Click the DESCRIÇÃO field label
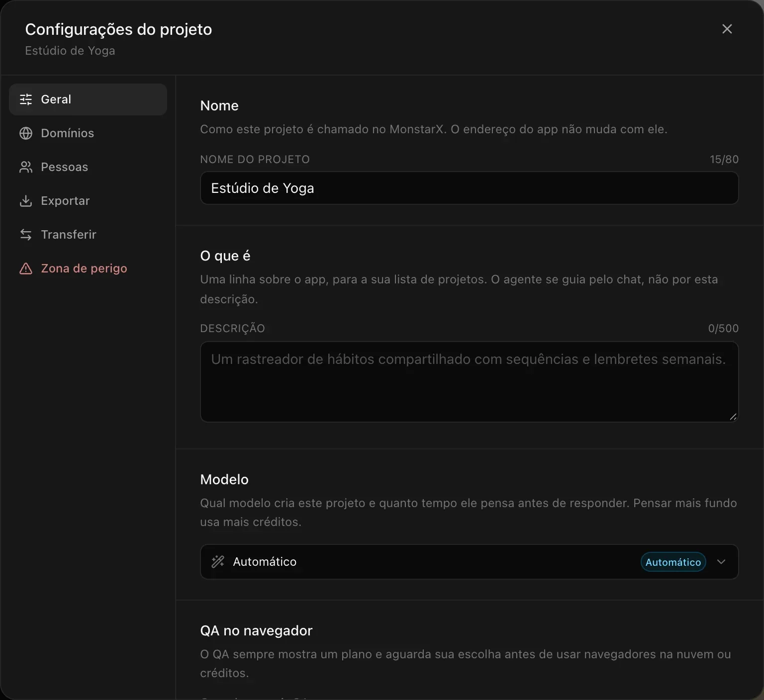This screenshot has width=764, height=700. [x=232, y=329]
